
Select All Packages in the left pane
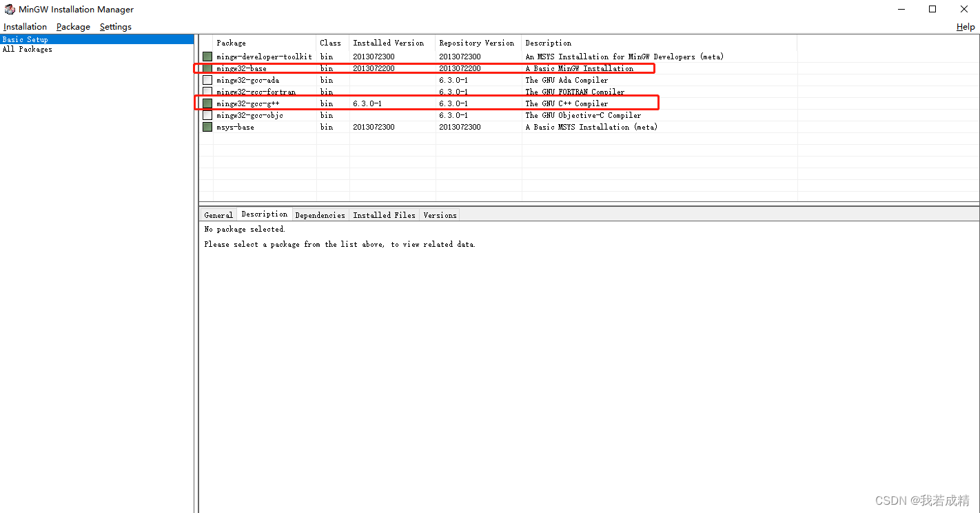(28, 49)
